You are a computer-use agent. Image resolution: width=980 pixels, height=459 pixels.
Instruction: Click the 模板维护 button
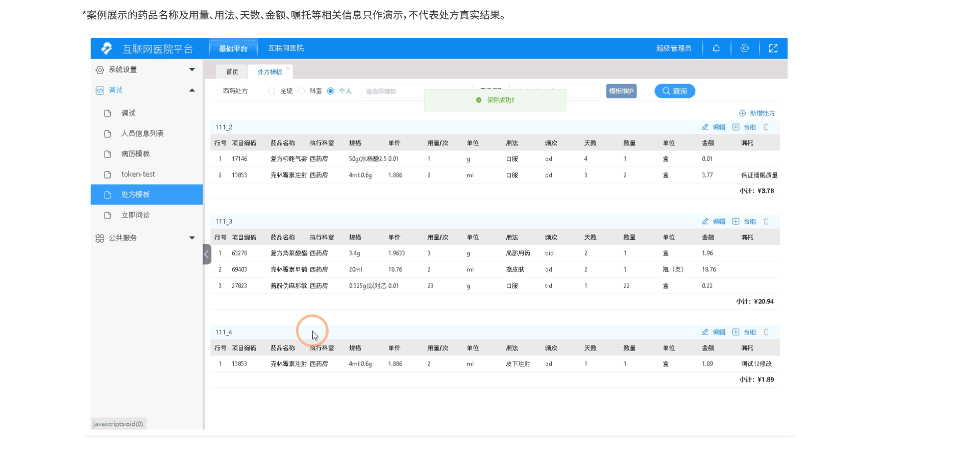[x=621, y=91]
